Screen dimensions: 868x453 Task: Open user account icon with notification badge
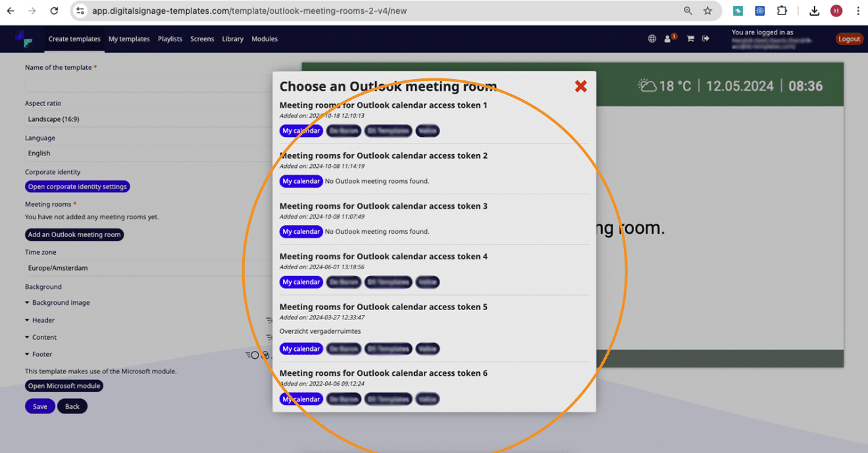(x=669, y=38)
